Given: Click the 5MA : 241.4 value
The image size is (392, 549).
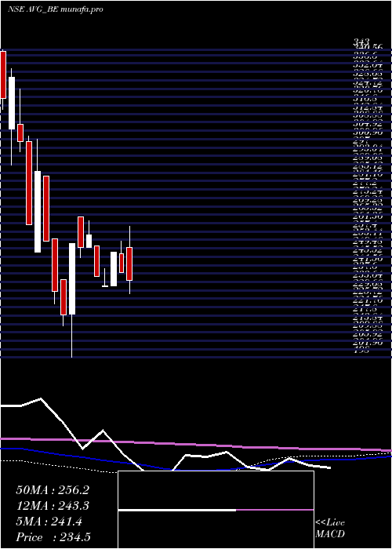Looking at the screenshot, I should (49, 522).
